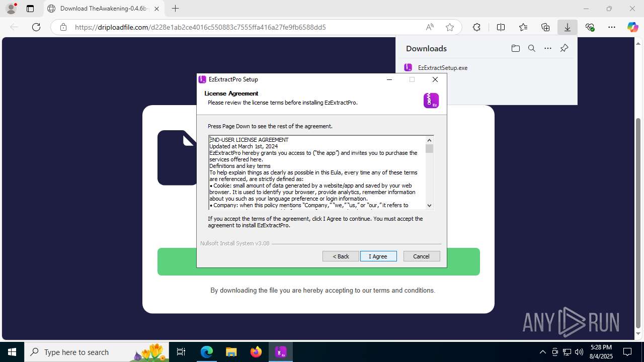
Task: Open Copilot sidebar icon
Action: click(632, 27)
